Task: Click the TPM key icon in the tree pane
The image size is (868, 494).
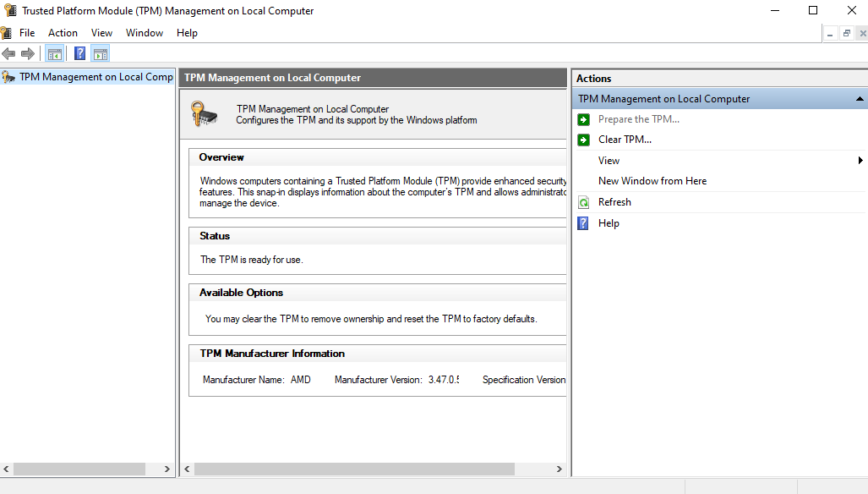Action: point(8,77)
